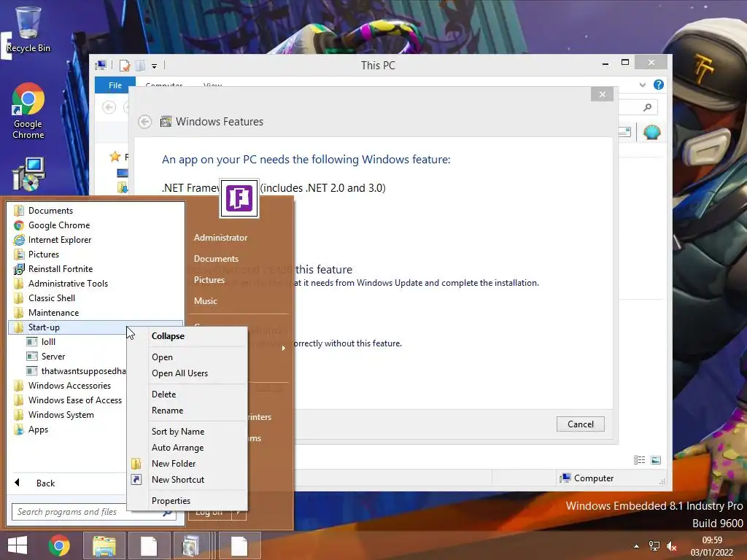Choose Auto Arrange menu entry

coord(187,448)
